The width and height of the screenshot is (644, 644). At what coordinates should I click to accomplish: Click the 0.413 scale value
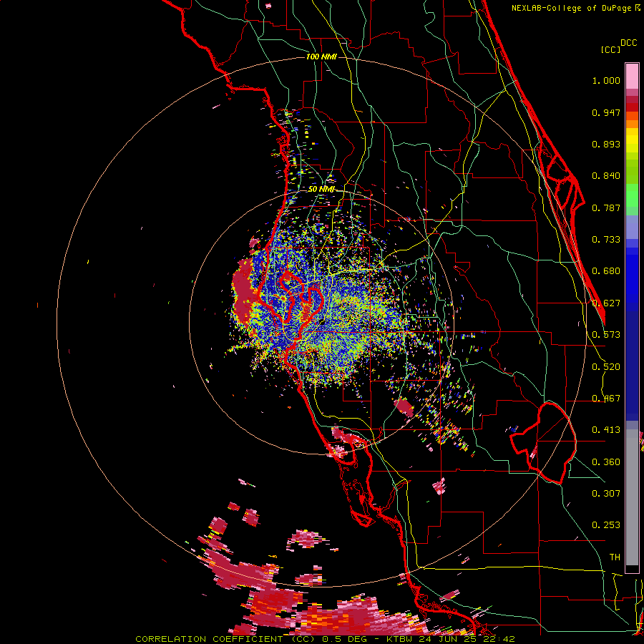pos(606,430)
